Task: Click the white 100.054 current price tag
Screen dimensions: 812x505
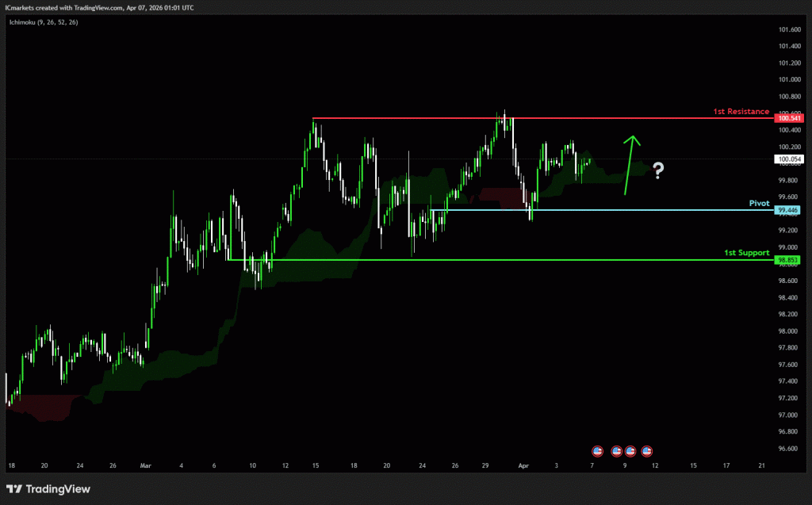Action: click(790, 159)
